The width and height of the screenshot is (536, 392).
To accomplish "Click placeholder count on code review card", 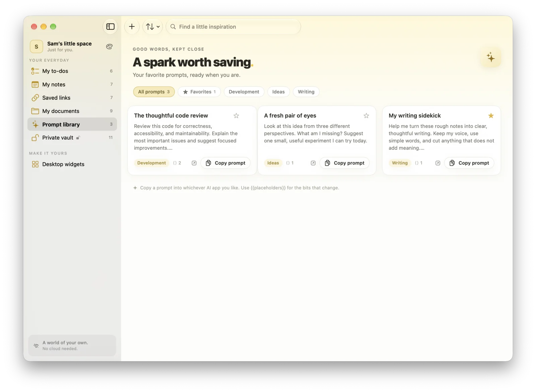I will point(177,163).
